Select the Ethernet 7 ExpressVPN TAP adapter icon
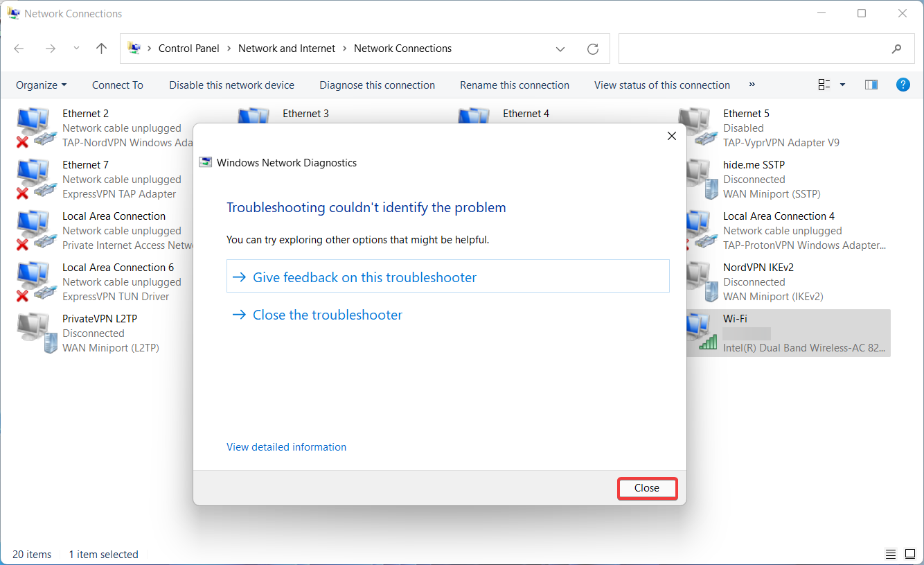The width and height of the screenshot is (924, 565). click(x=33, y=178)
